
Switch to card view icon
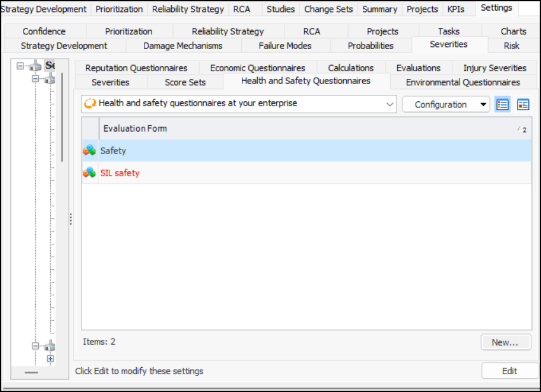tap(523, 104)
